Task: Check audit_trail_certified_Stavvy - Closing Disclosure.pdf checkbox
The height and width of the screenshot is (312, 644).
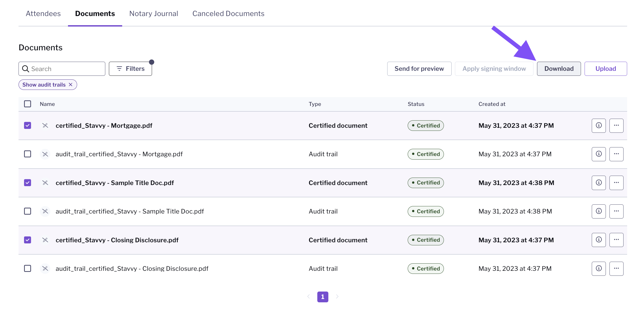Action: [28, 269]
